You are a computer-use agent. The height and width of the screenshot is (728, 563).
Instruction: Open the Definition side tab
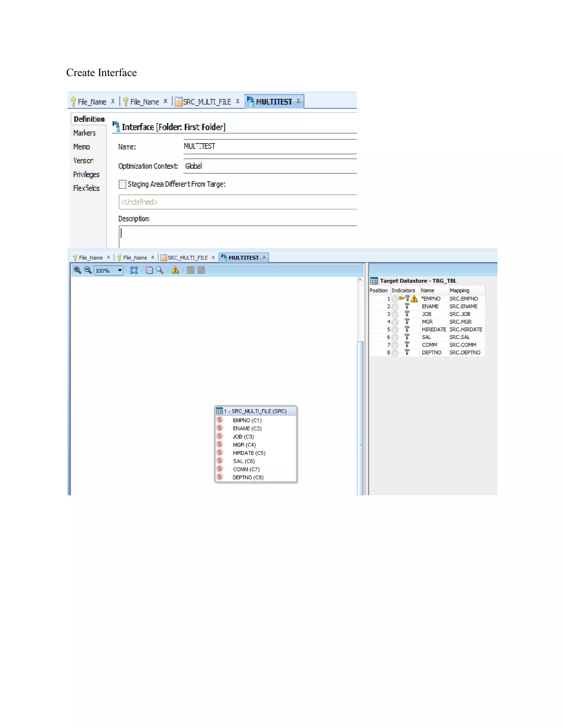89,119
